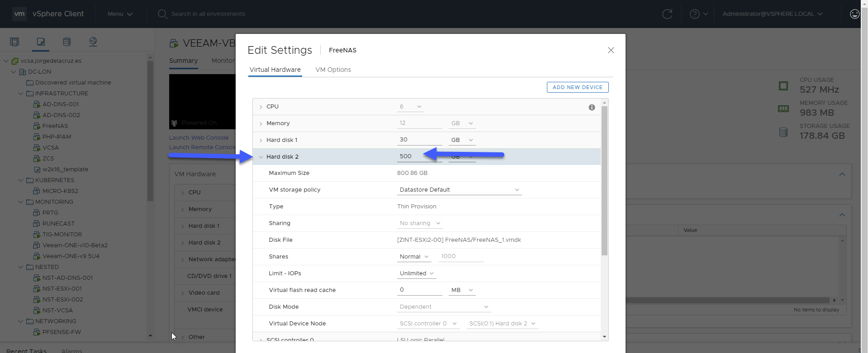
Task: Open the Memory unit GB dropdown
Action: (x=462, y=123)
